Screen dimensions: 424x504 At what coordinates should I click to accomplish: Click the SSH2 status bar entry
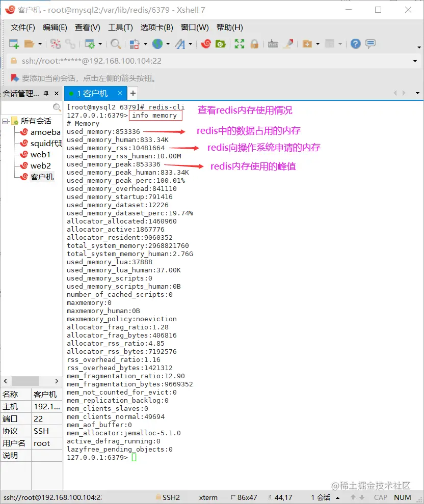point(168,497)
